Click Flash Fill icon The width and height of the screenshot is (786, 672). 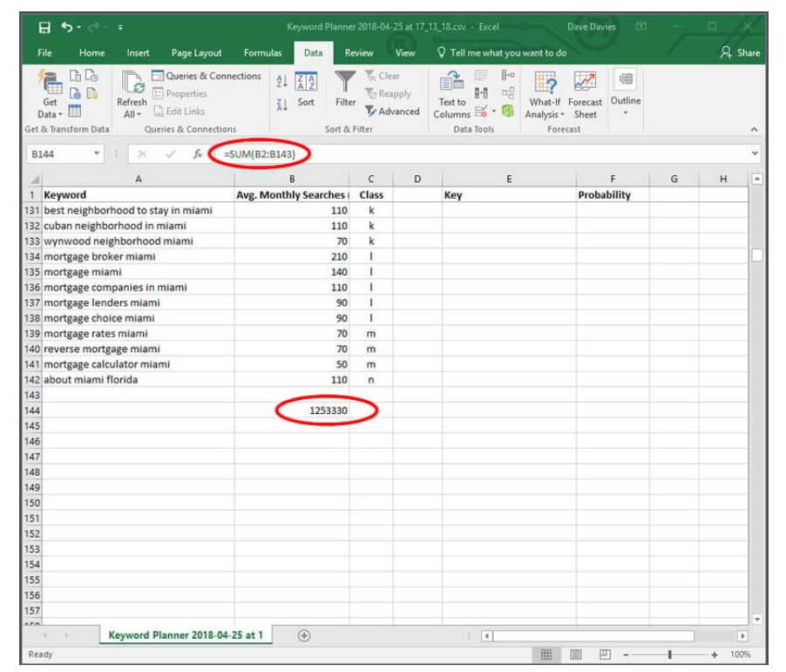pos(481,76)
